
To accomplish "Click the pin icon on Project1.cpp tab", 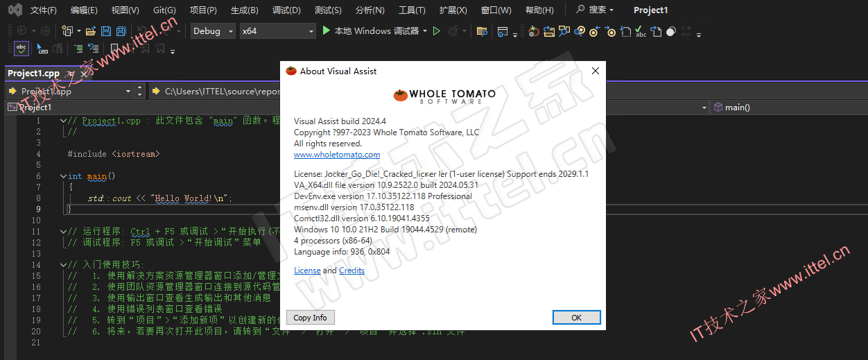I will pos(70,74).
